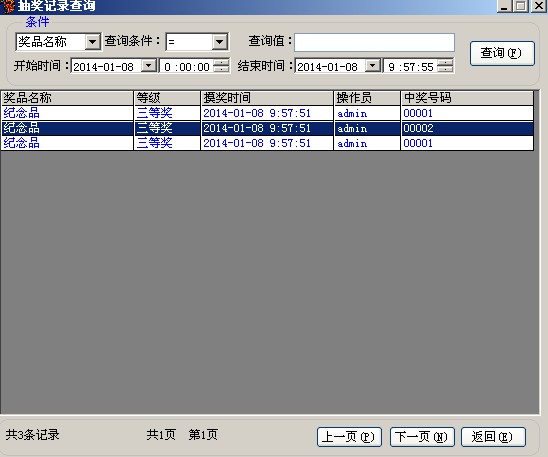Open the 结束时间 date picker dropdown

(373, 65)
